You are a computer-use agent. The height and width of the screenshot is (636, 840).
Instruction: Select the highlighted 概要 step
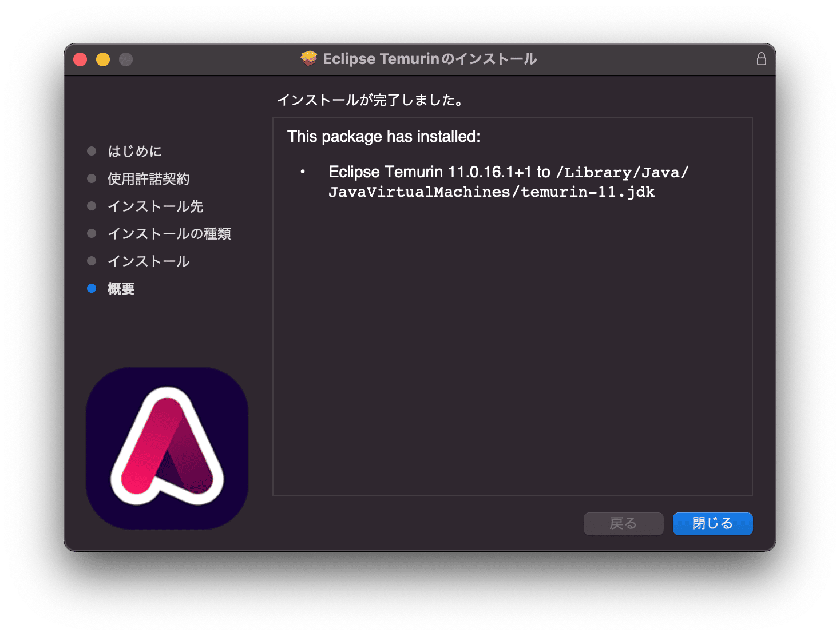click(120, 288)
